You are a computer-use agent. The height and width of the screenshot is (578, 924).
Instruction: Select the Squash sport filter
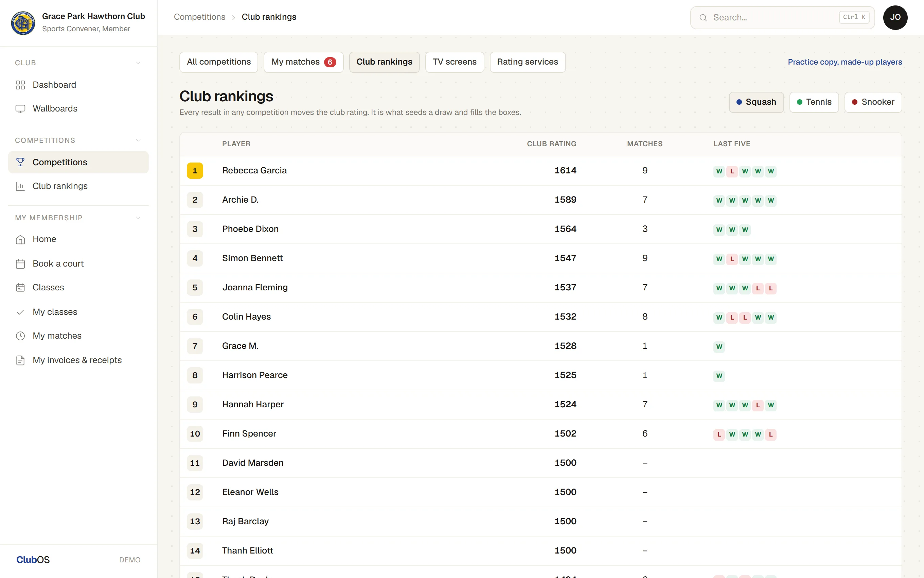tap(756, 102)
